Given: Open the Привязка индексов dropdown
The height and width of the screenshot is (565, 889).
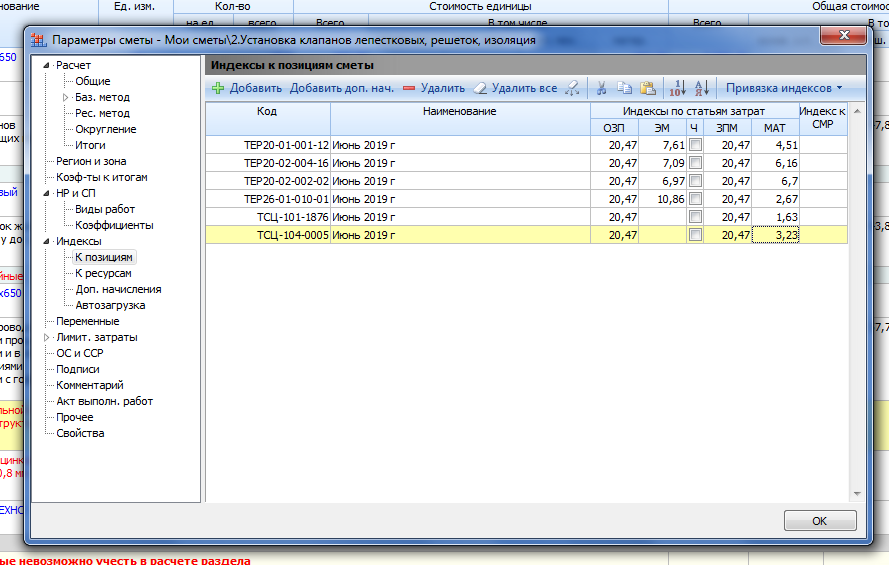Looking at the screenshot, I should [784, 88].
